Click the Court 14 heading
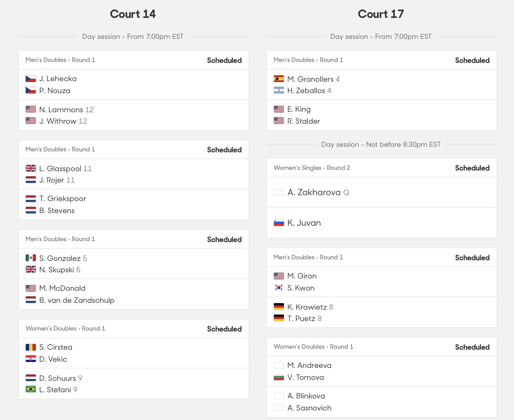 point(133,14)
